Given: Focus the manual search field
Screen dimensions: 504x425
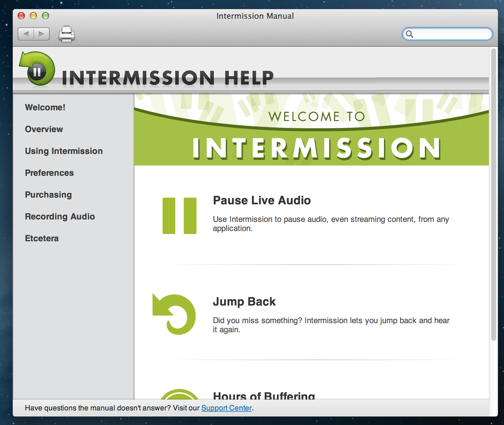Looking at the screenshot, I should point(447,34).
